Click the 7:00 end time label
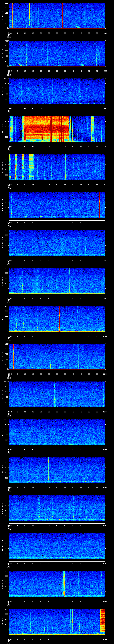The image size is (114, 644). (105, 223)
